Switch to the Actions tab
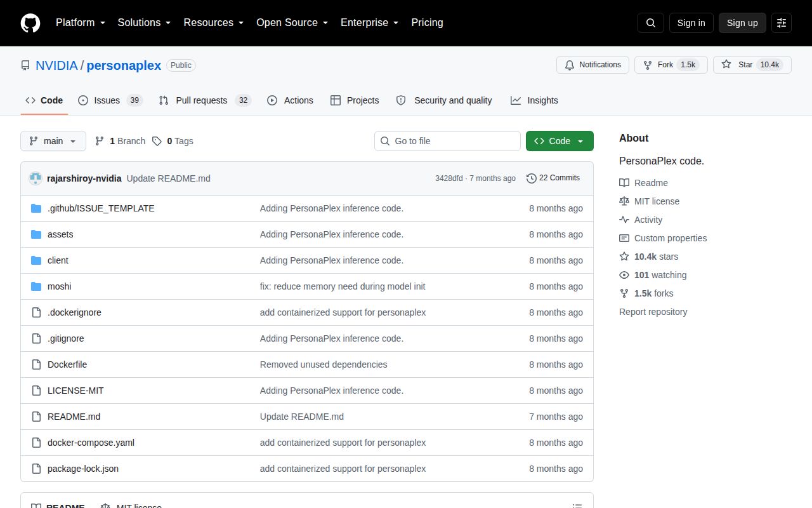The image size is (812, 508). tap(290, 100)
